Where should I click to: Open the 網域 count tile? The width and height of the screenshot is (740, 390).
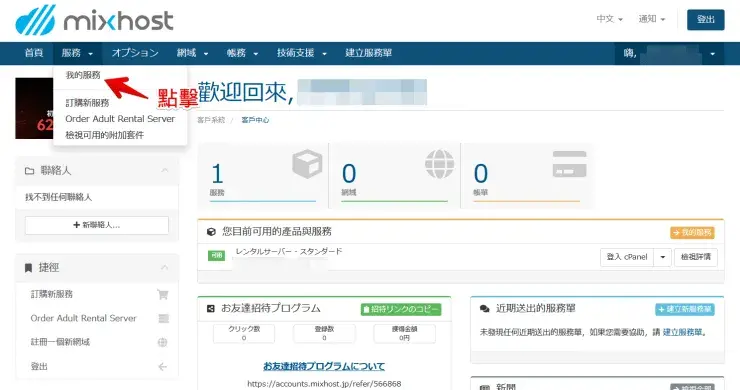[395, 176]
